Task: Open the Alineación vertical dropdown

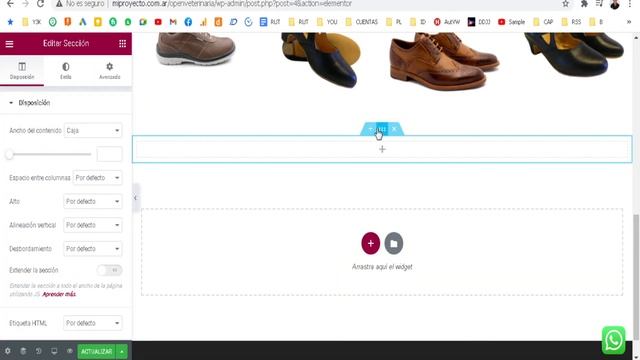Action: click(x=93, y=225)
